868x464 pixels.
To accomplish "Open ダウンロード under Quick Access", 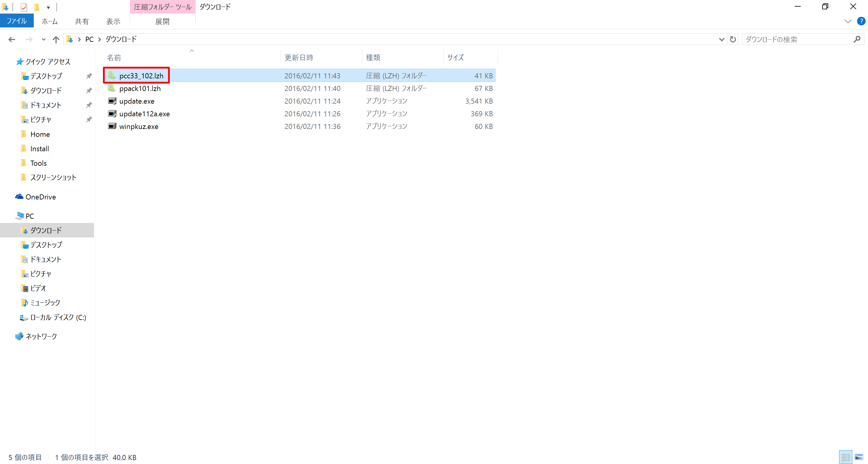I will tap(46, 91).
